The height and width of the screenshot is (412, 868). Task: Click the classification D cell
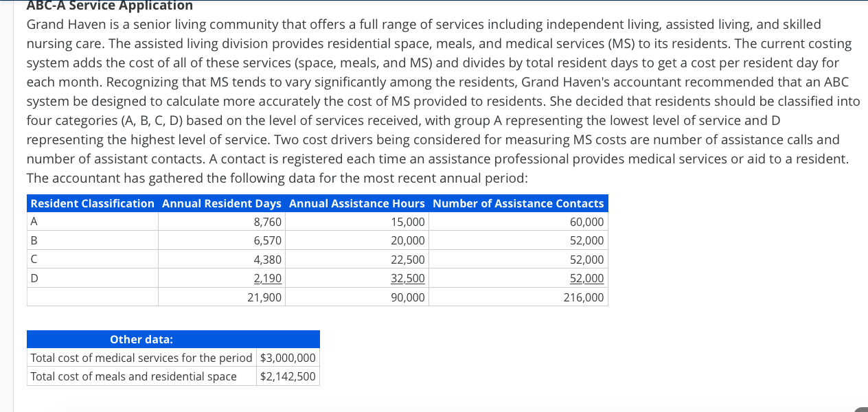point(93,278)
